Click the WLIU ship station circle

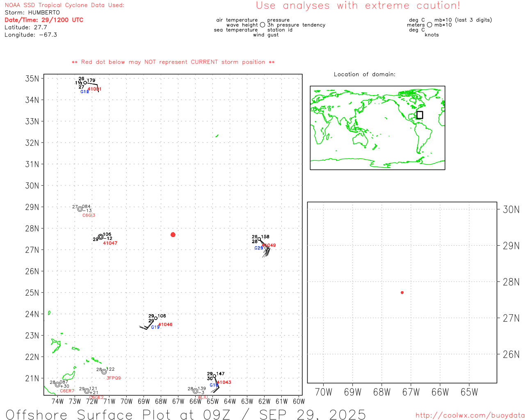pyautogui.click(x=196, y=391)
